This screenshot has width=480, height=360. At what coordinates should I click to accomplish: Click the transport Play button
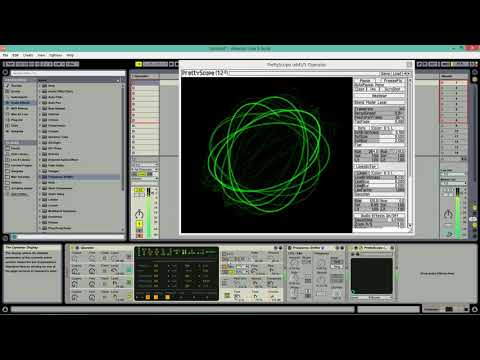click(x=172, y=64)
